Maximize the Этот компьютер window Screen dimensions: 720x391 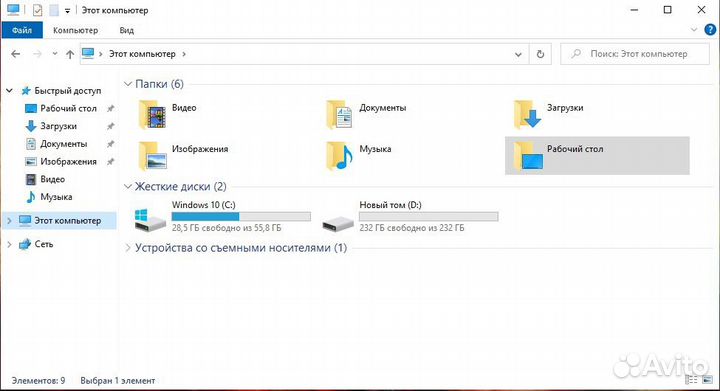(x=668, y=10)
